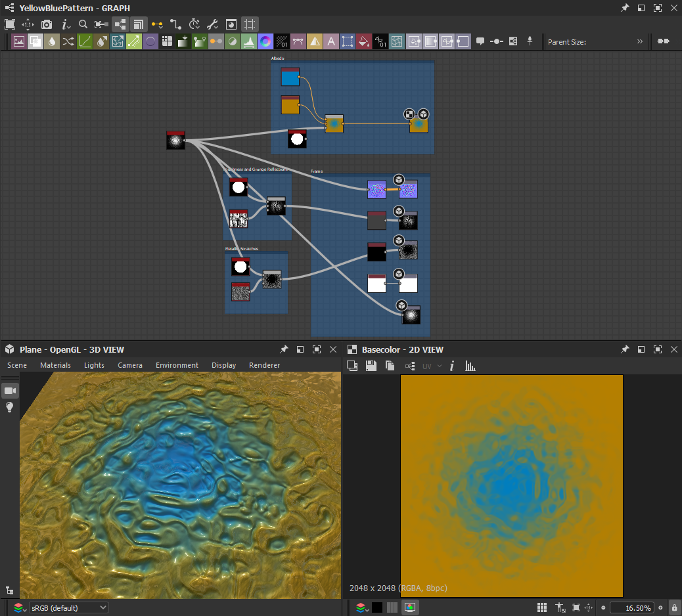Open the sRGB (default) color space dropdown

tap(68, 607)
